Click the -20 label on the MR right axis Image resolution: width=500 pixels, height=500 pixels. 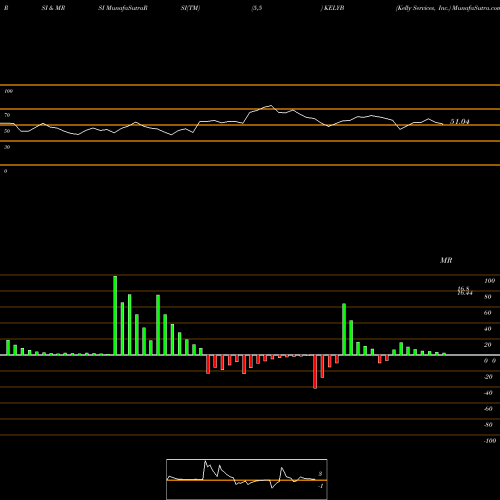point(488,377)
